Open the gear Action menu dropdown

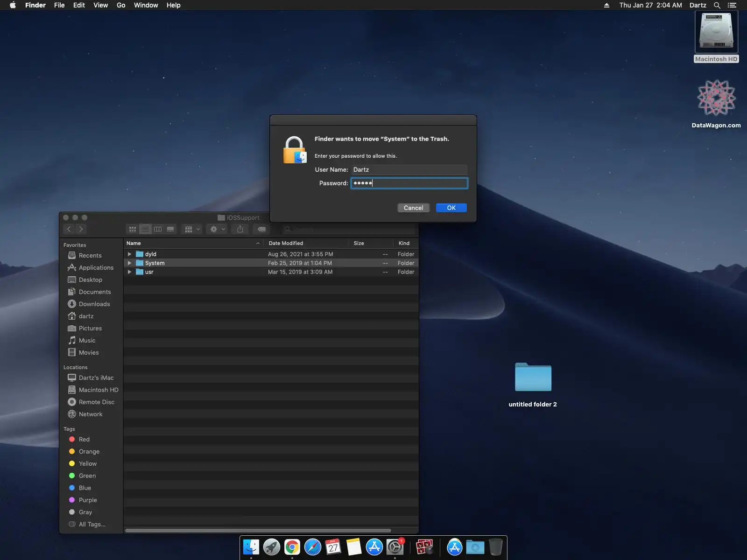click(x=218, y=229)
